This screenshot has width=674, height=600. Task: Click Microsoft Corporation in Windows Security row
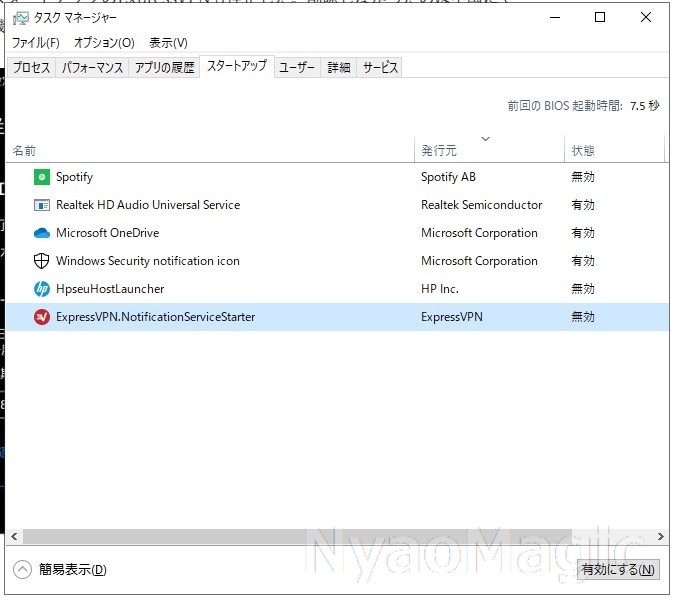point(479,261)
